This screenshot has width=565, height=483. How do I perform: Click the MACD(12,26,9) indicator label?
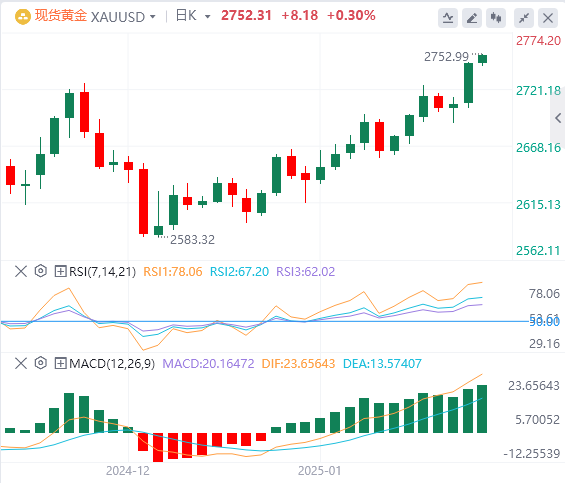[112, 363]
